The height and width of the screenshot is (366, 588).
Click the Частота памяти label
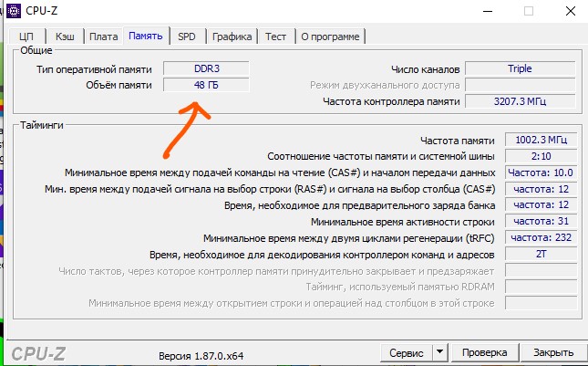[x=458, y=141]
